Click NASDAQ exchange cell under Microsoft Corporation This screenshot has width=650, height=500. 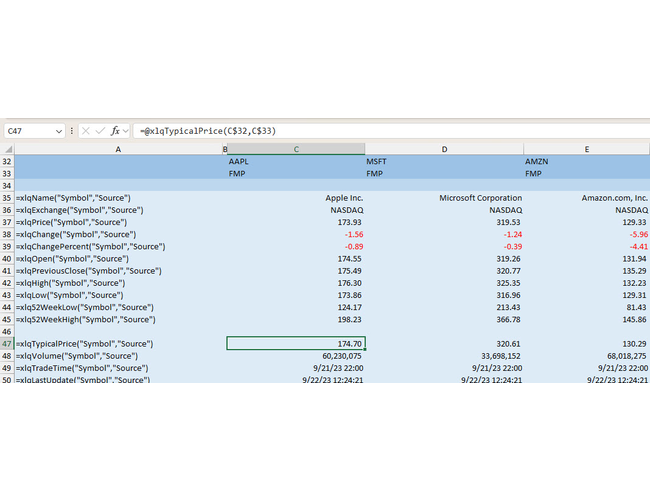(444, 210)
